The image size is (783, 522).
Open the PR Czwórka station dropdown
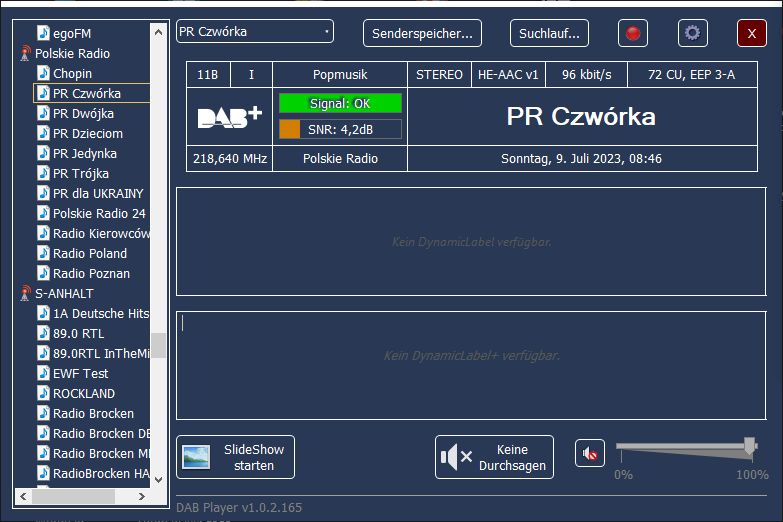255,32
